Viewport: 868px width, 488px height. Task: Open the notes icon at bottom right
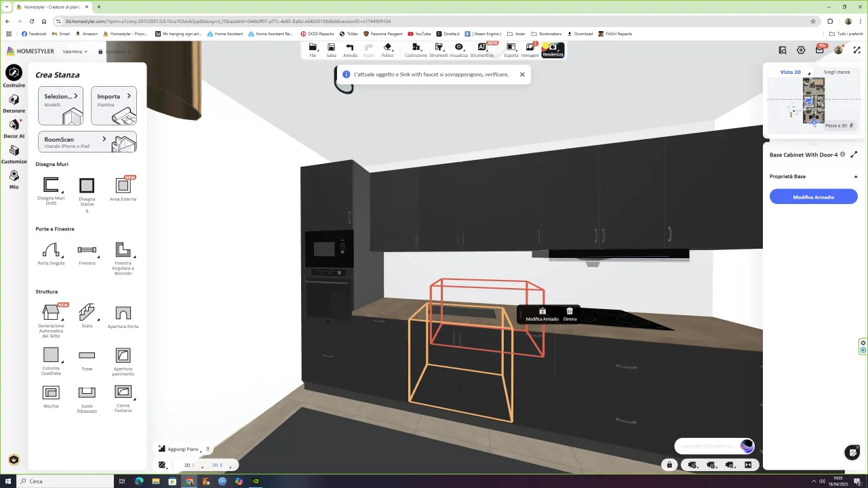pos(852,453)
